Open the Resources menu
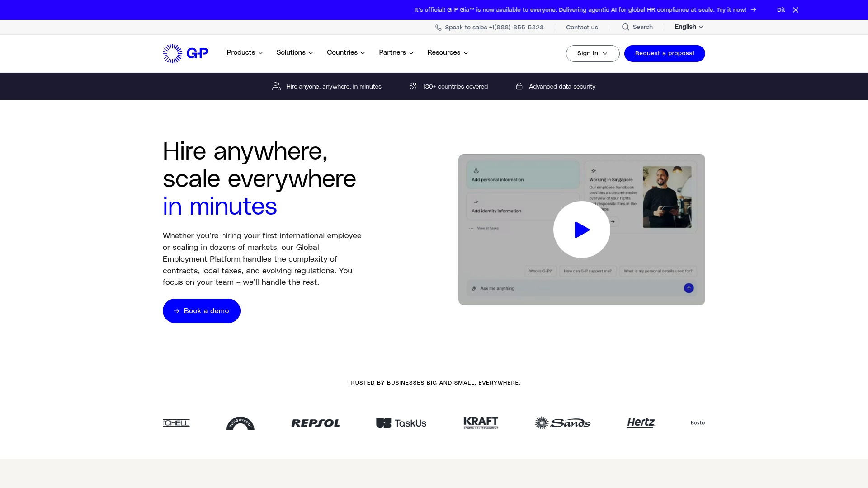 tap(448, 52)
